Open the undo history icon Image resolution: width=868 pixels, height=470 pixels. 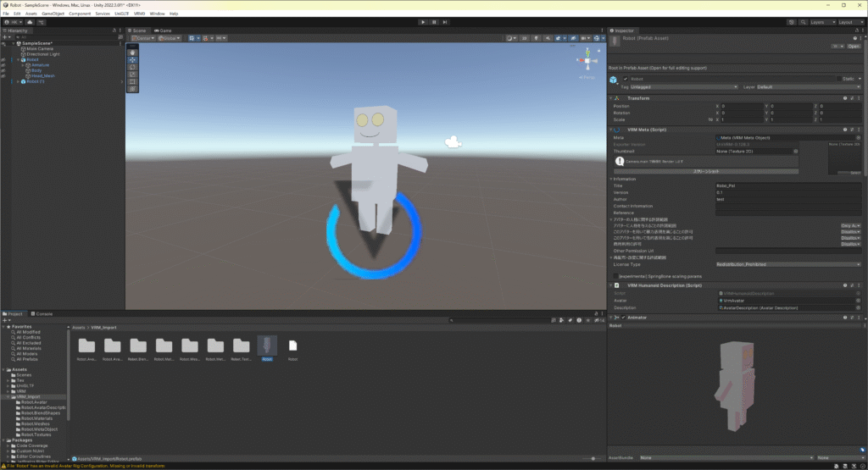click(792, 22)
